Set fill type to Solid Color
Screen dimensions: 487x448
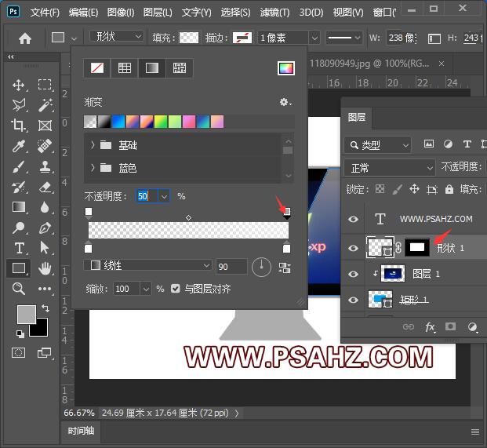(x=125, y=68)
